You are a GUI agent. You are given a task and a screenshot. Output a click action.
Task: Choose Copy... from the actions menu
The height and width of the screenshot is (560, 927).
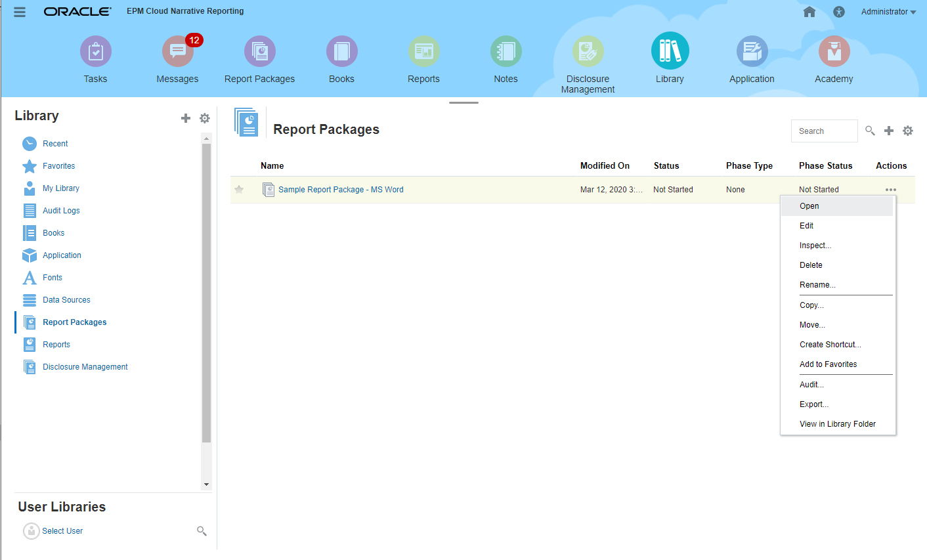coord(837,305)
